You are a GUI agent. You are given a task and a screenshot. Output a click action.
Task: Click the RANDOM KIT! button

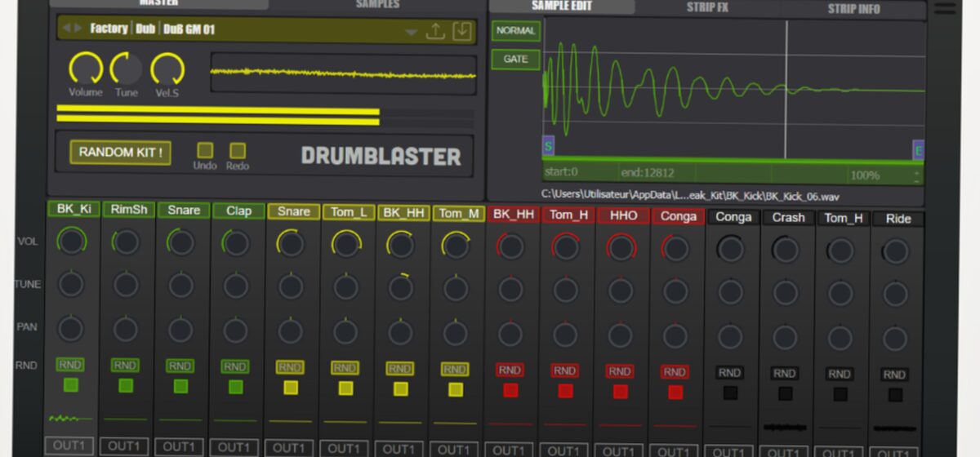[120, 152]
